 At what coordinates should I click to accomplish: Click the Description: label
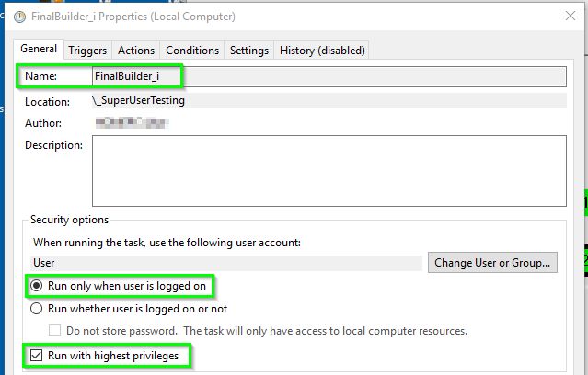click(53, 145)
